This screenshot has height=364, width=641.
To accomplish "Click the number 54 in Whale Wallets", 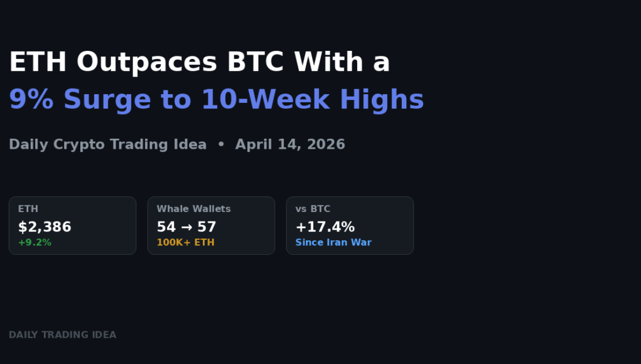I will pos(166,227).
